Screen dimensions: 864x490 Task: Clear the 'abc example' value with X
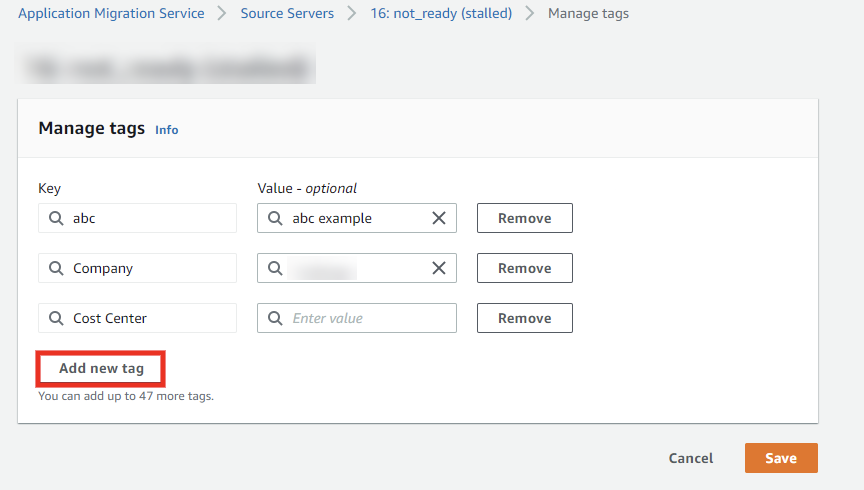click(438, 218)
